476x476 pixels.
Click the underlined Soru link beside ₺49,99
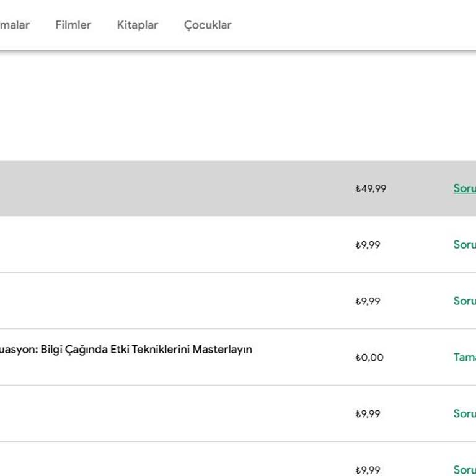coord(464,188)
